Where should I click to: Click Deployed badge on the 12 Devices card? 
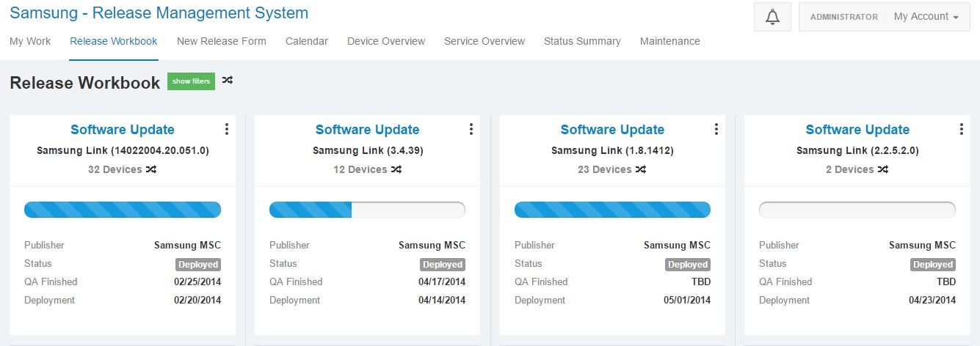click(443, 265)
